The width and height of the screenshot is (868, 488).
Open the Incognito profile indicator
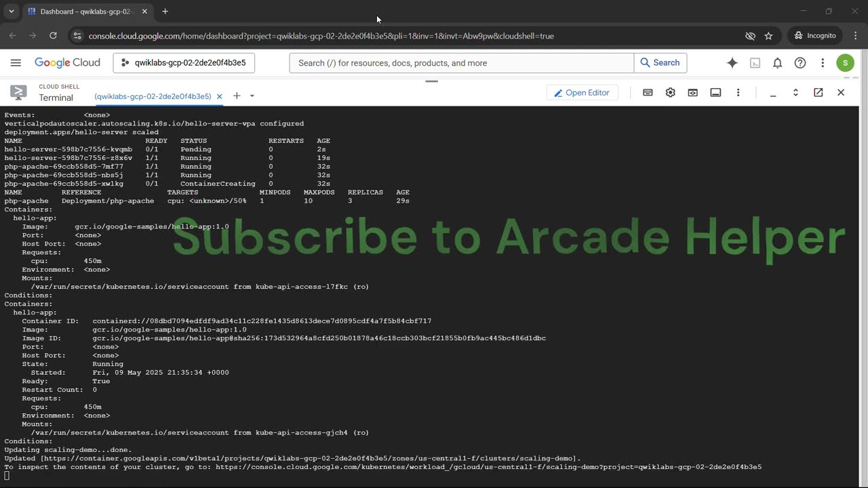point(815,35)
